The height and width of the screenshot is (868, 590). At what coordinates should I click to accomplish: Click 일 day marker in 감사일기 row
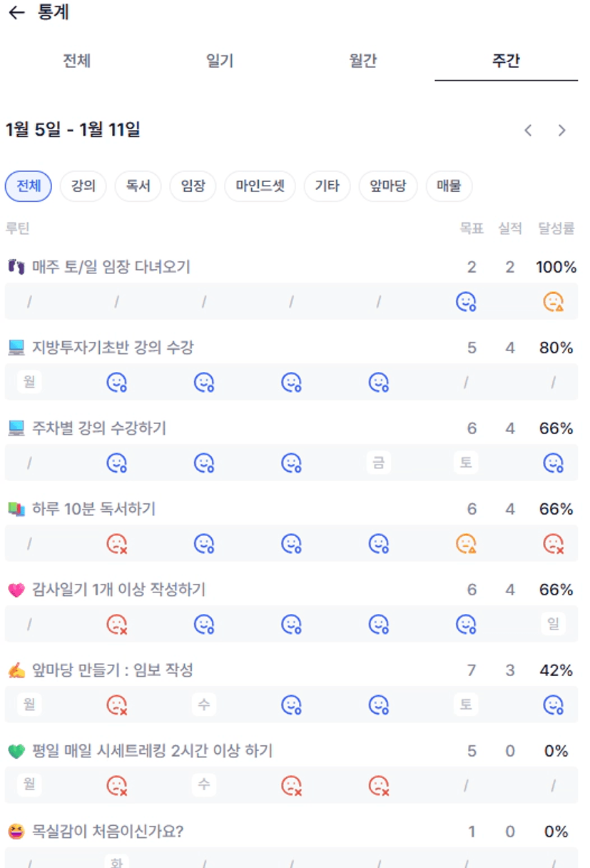click(553, 625)
